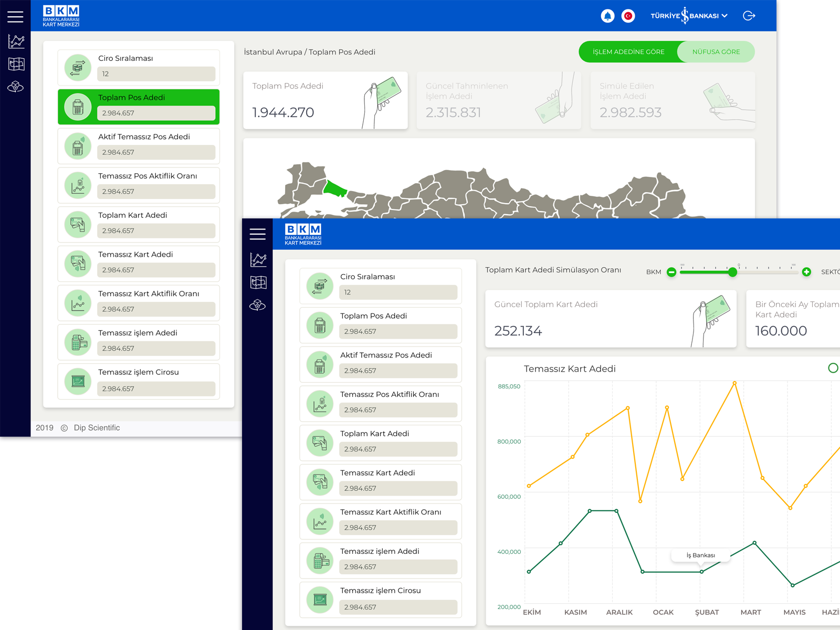The width and height of the screenshot is (840, 630).
Task: Select Ciro Sıralaması card in back window
Action: 139,68
